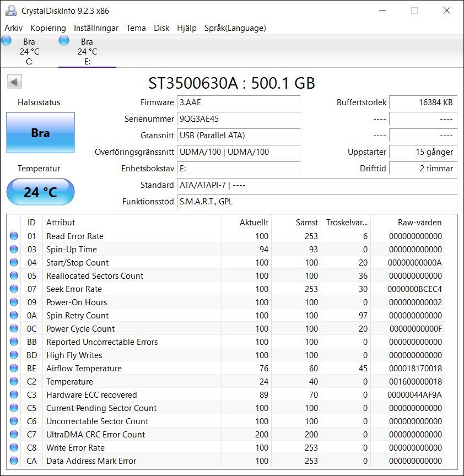Open the Språk(Language) menu

pyautogui.click(x=235, y=28)
